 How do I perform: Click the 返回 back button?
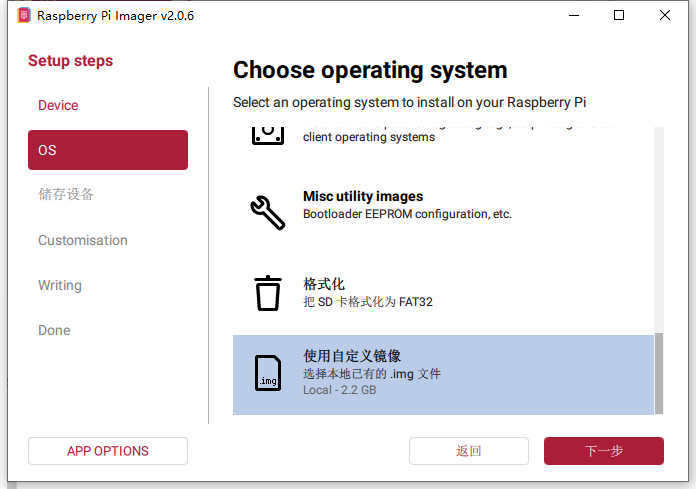click(x=469, y=451)
